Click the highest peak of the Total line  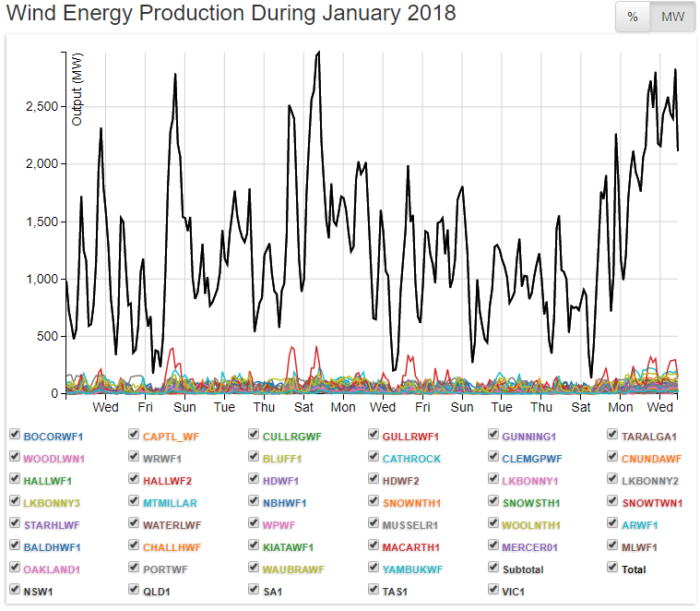pyautogui.click(x=318, y=53)
